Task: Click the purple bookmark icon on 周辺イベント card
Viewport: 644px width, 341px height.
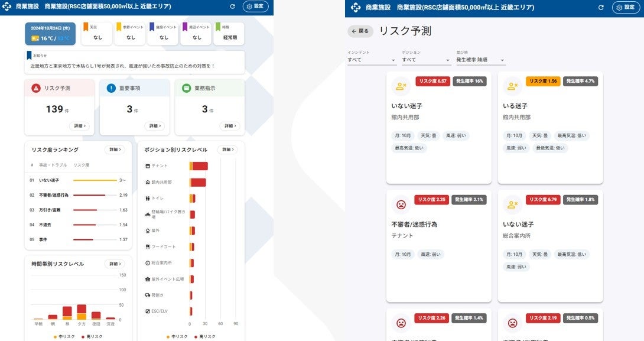Action: (185, 27)
